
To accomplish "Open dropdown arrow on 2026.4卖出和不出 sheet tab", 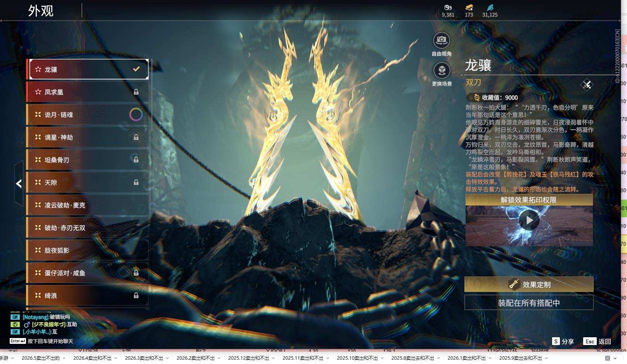I will tap(116, 358).
